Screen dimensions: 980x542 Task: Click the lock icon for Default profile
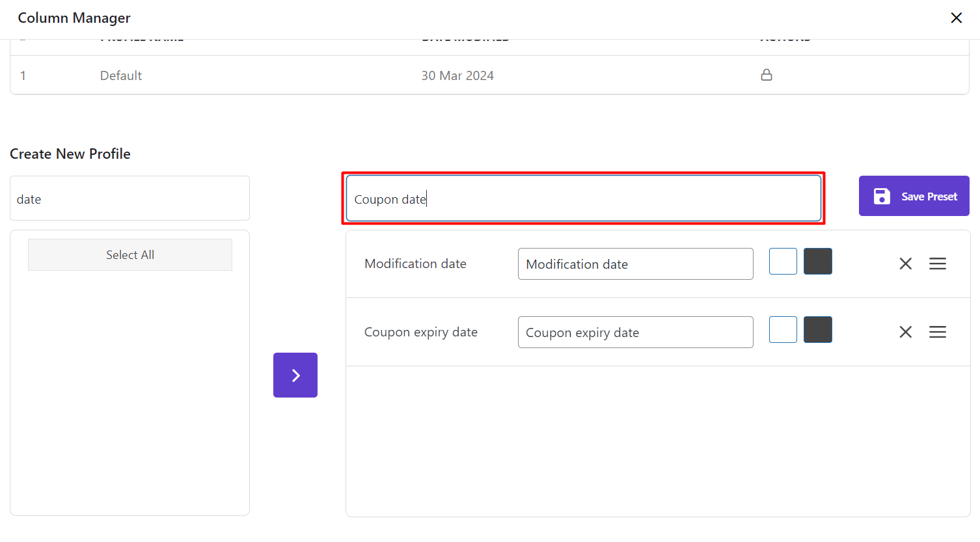[767, 75]
